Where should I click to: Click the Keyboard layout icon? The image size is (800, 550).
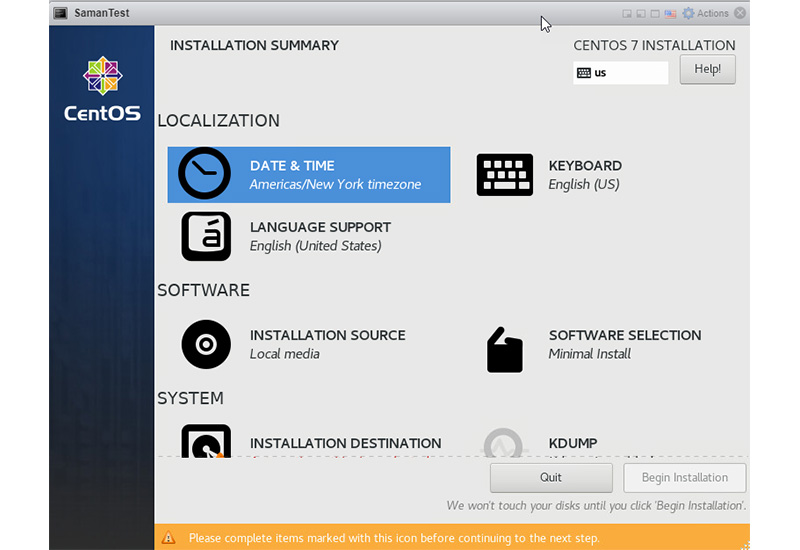[x=505, y=175]
